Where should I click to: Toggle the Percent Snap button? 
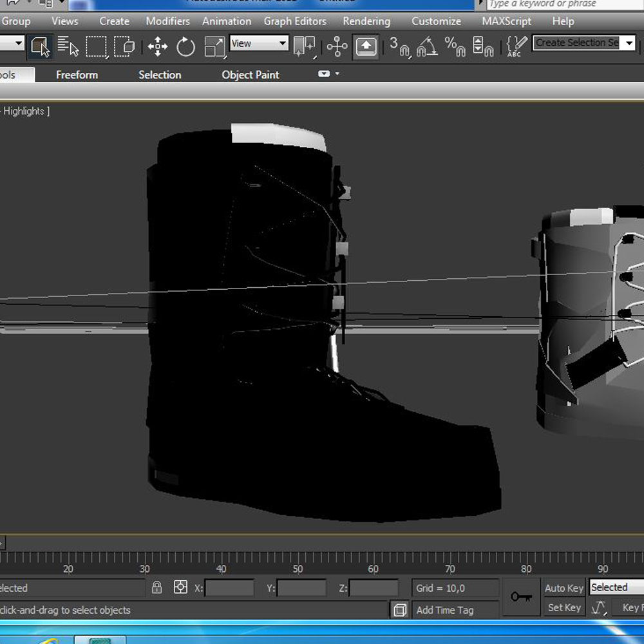[455, 46]
